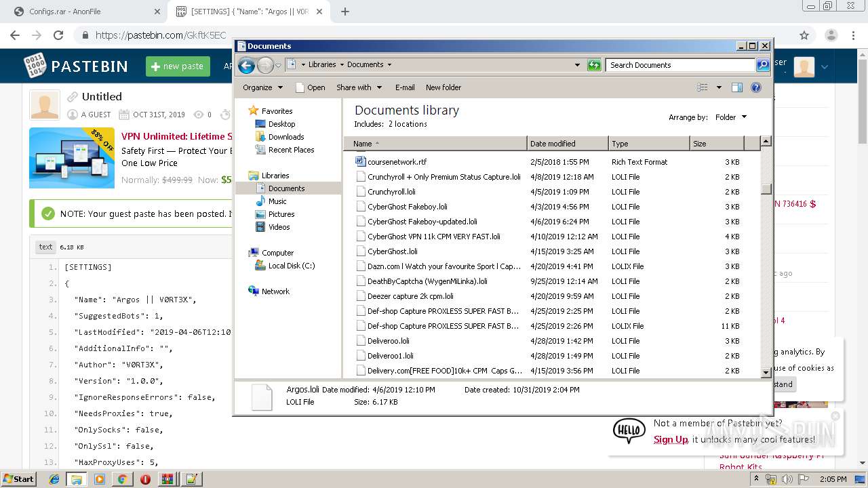Click the browser back arrow

[x=15, y=35]
